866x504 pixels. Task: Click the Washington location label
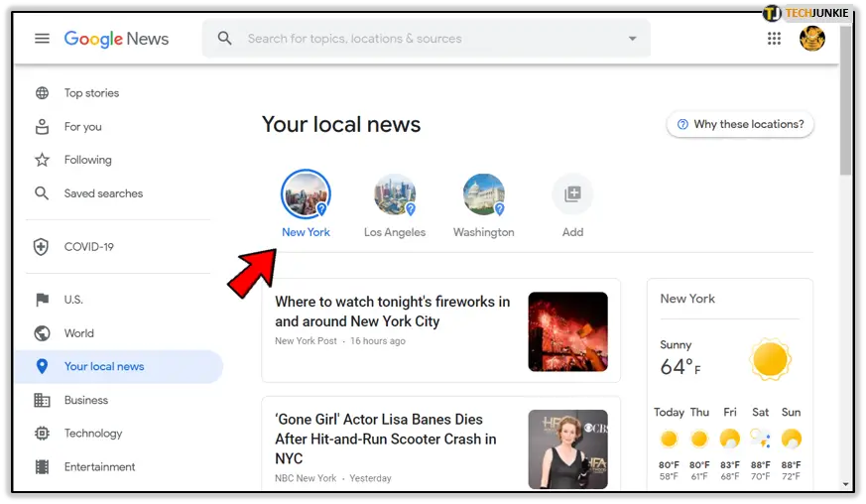tap(484, 232)
